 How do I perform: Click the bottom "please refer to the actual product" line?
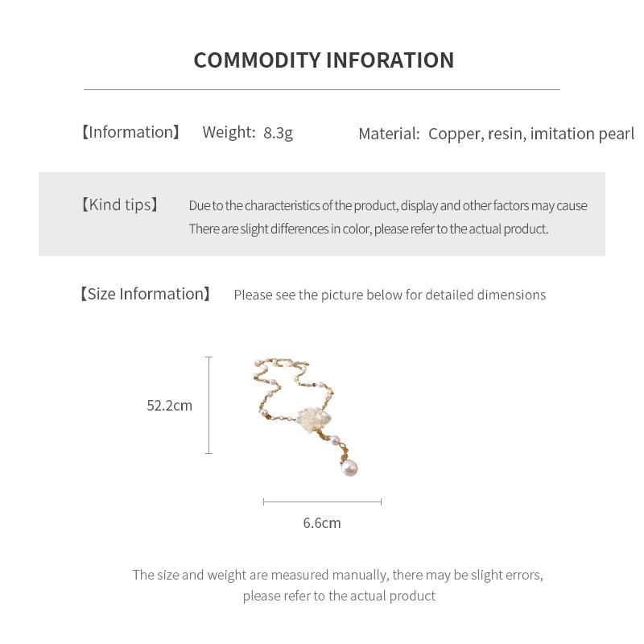tap(339, 596)
